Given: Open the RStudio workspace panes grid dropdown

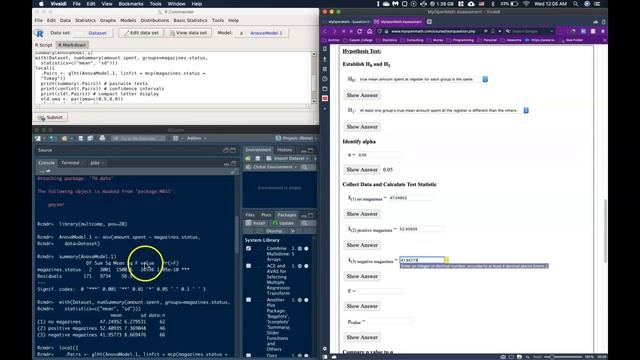Looking at the screenshot, I should click(177, 138).
